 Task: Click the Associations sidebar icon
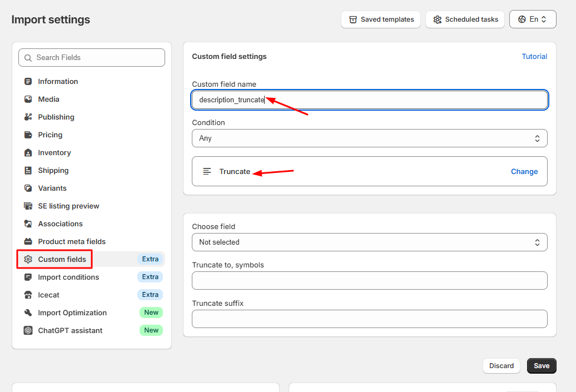28,224
